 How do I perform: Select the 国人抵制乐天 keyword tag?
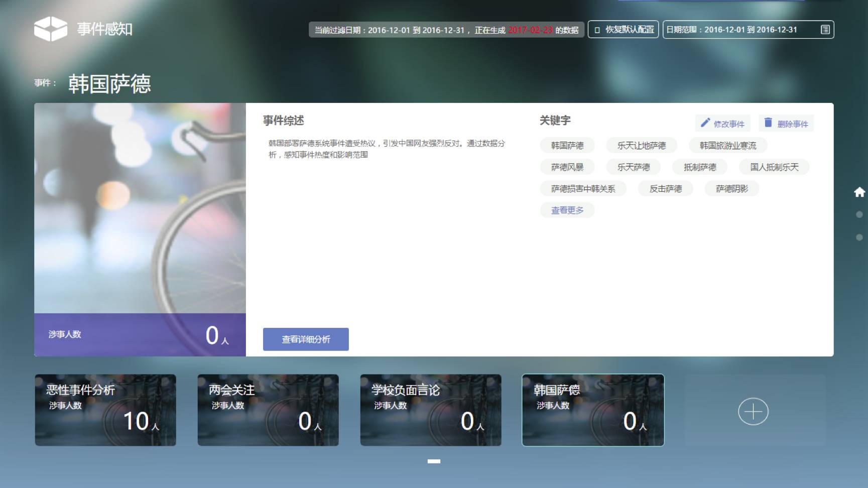click(774, 167)
